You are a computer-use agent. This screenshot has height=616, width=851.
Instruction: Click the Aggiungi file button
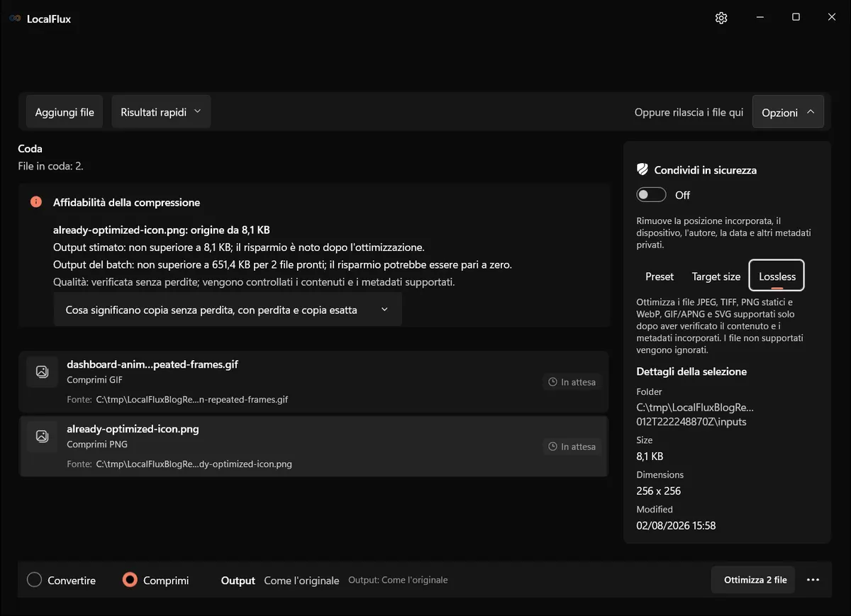pos(65,112)
